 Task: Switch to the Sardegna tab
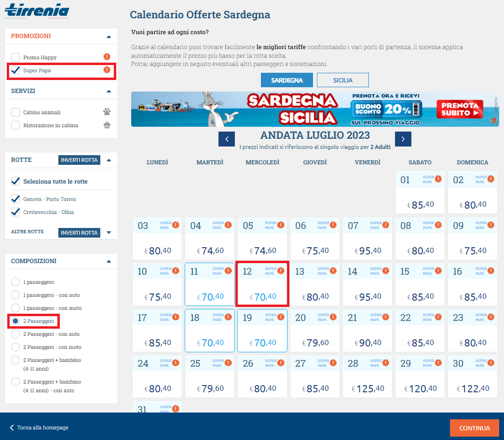pyautogui.click(x=286, y=80)
